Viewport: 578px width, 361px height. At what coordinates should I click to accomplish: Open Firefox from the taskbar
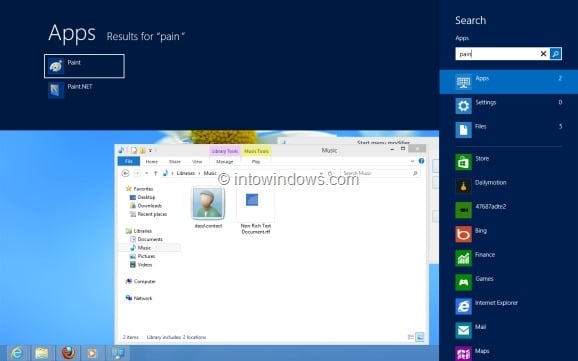[x=68, y=353]
